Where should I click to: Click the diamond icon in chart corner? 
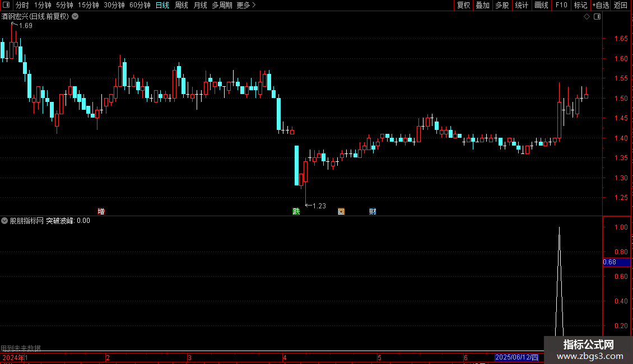(x=587, y=17)
